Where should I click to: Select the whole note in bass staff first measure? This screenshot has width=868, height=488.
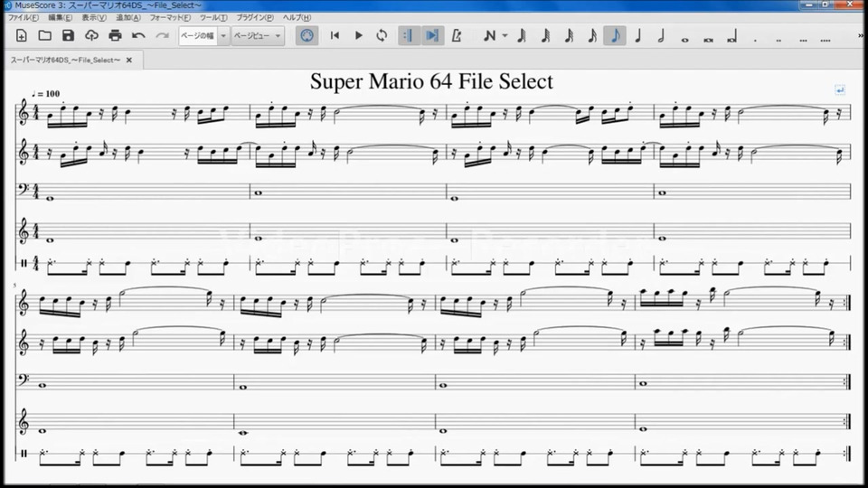coord(50,198)
